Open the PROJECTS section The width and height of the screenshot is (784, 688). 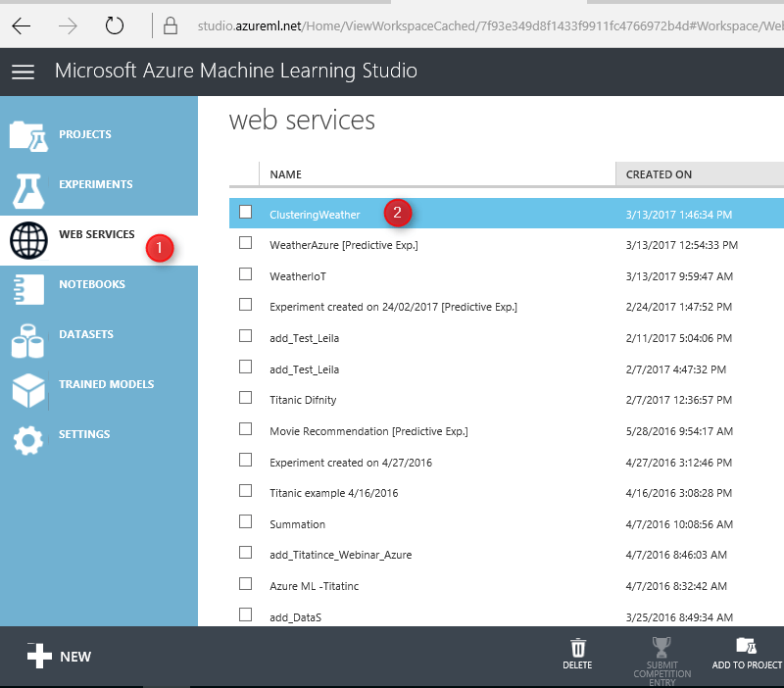point(85,134)
